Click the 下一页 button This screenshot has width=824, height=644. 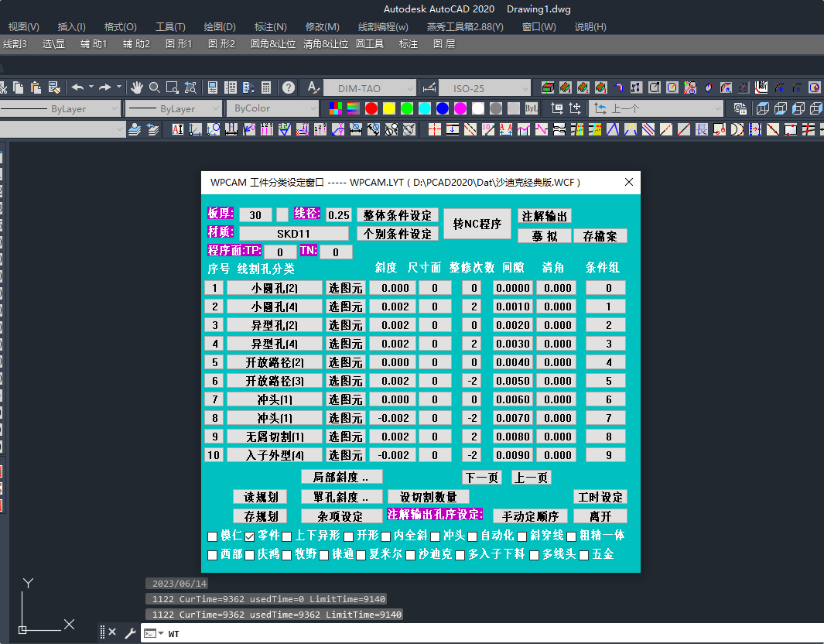coord(482,478)
